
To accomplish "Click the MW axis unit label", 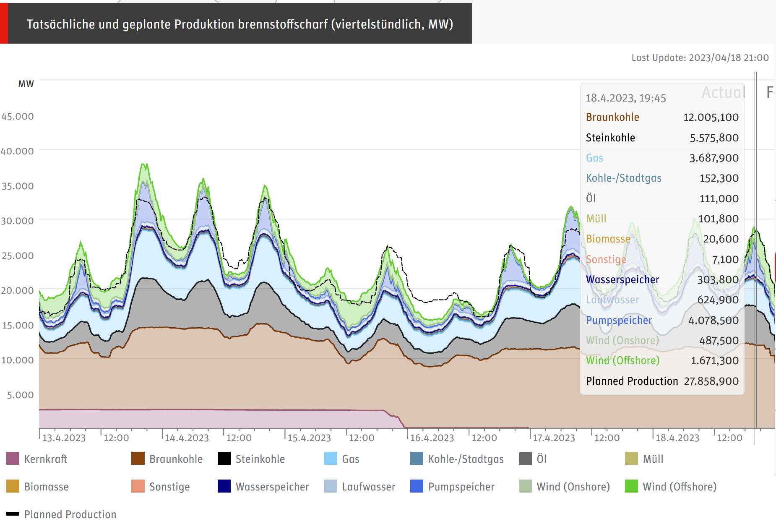I will pyautogui.click(x=26, y=84).
